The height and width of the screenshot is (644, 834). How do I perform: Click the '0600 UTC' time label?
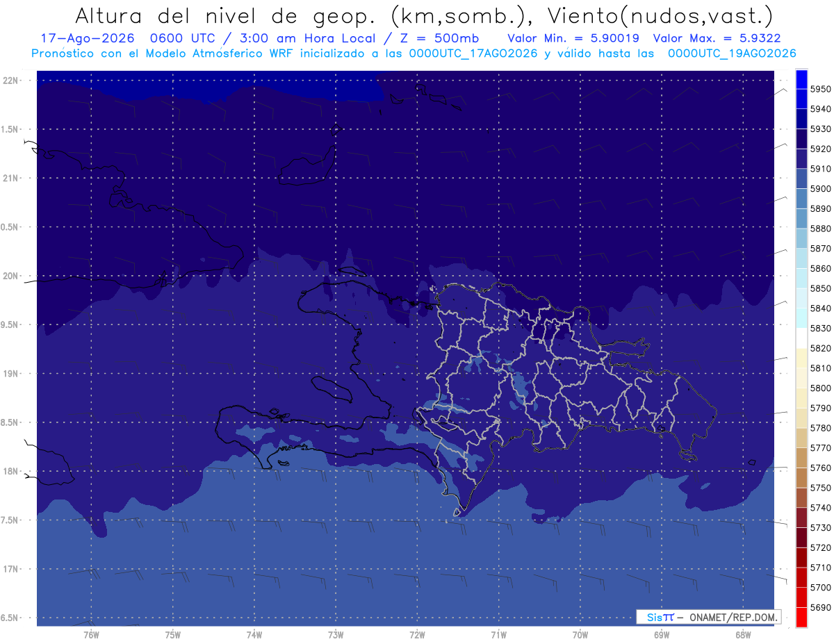(x=184, y=38)
